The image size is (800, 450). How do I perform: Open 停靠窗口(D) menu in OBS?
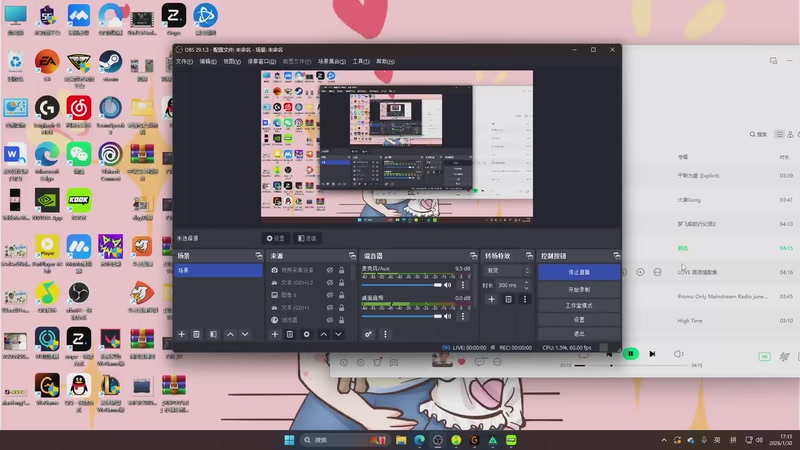(x=262, y=61)
